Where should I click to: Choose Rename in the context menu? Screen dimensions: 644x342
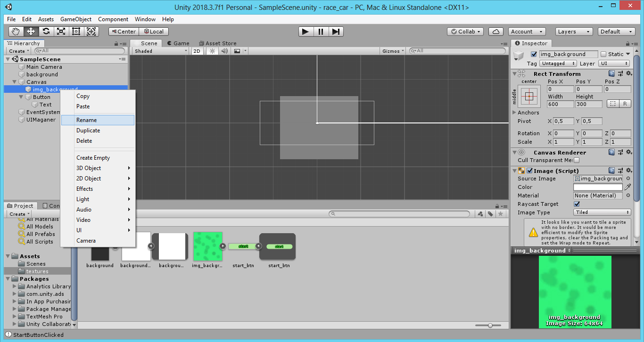point(98,120)
